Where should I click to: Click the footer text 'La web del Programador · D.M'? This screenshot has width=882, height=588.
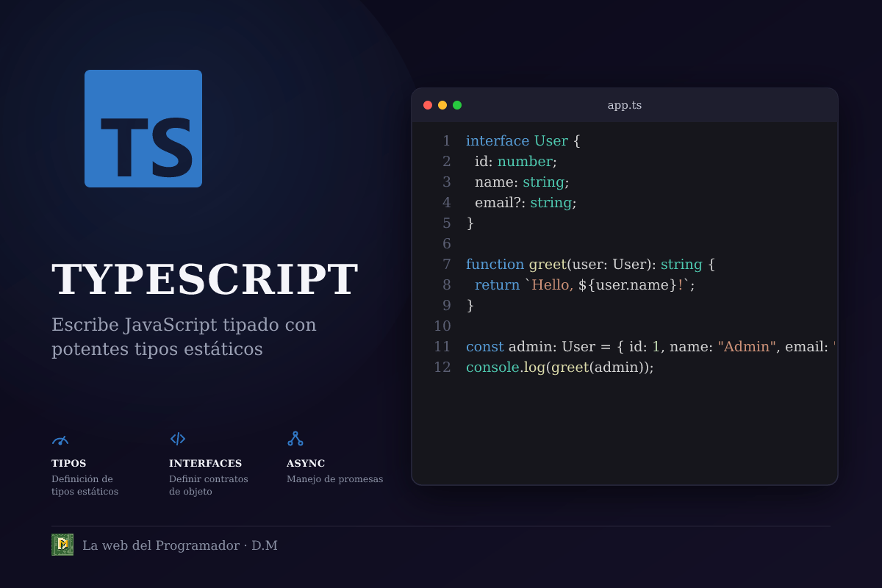pos(180,545)
